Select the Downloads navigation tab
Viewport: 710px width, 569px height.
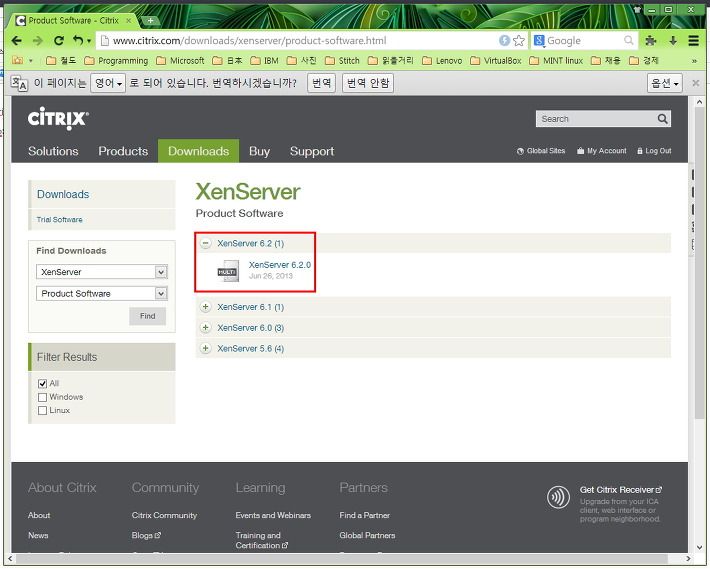(198, 151)
